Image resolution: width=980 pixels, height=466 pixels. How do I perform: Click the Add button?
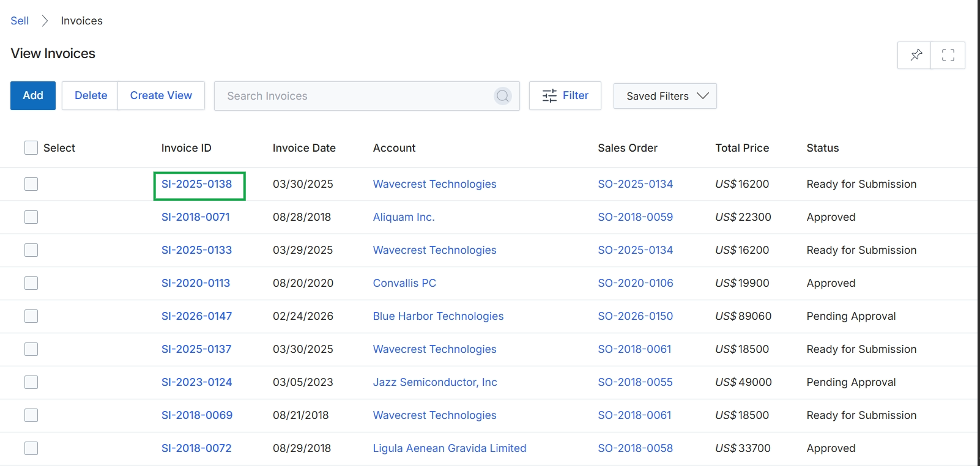(33, 95)
